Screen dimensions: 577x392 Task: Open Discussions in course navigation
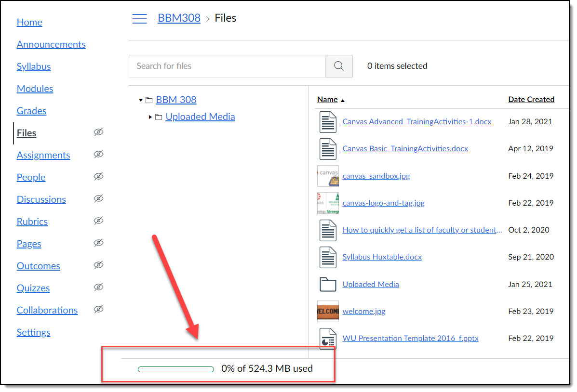point(41,199)
